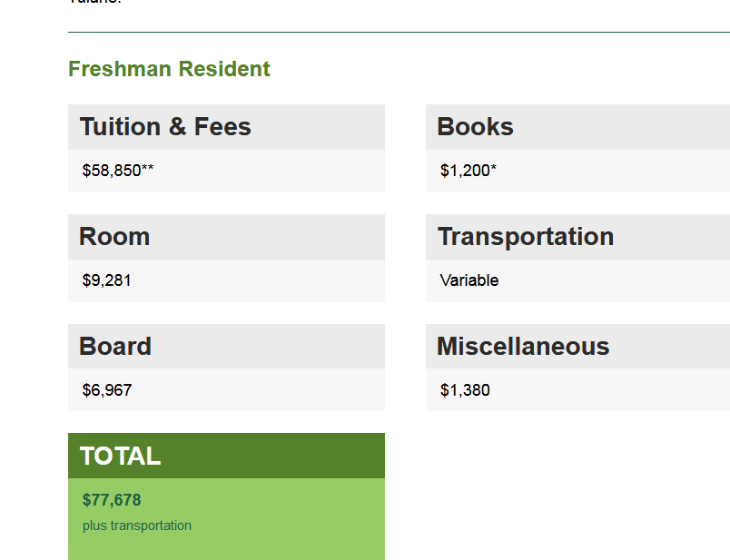Click the $77,678 total amount
The height and width of the screenshot is (560, 730).
(112, 500)
